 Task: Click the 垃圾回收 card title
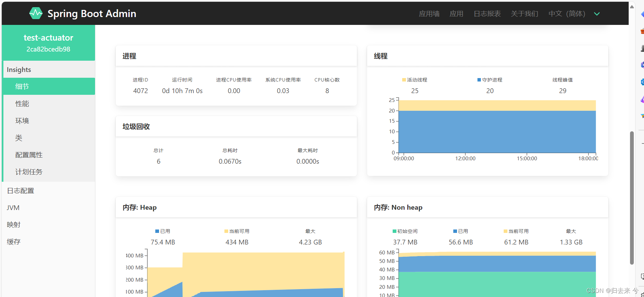coord(136,127)
